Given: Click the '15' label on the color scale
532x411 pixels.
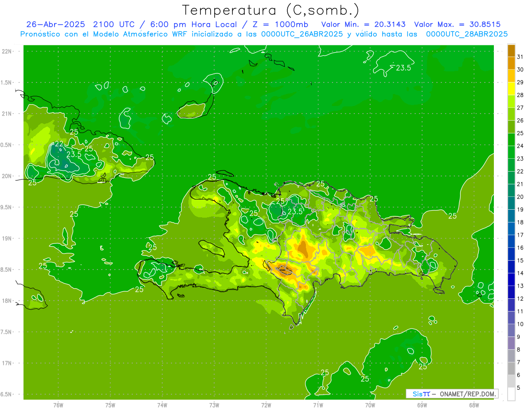Looking at the screenshot, I should point(520,260).
